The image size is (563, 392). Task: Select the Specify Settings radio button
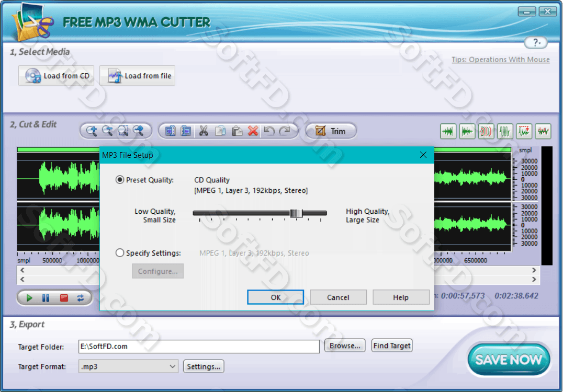click(x=120, y=253)
